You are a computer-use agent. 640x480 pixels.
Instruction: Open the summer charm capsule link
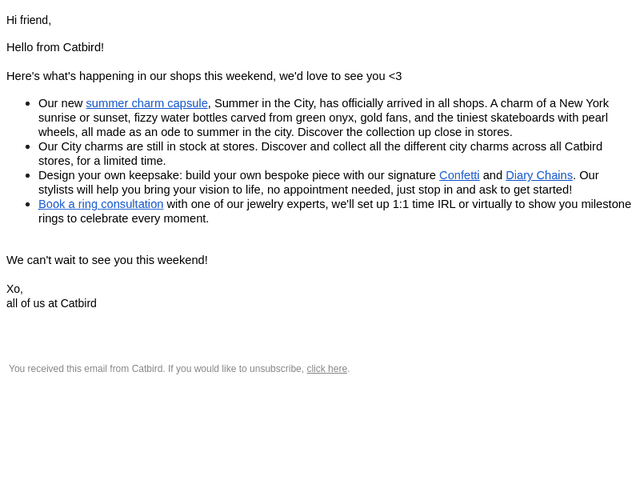[147, 103]
